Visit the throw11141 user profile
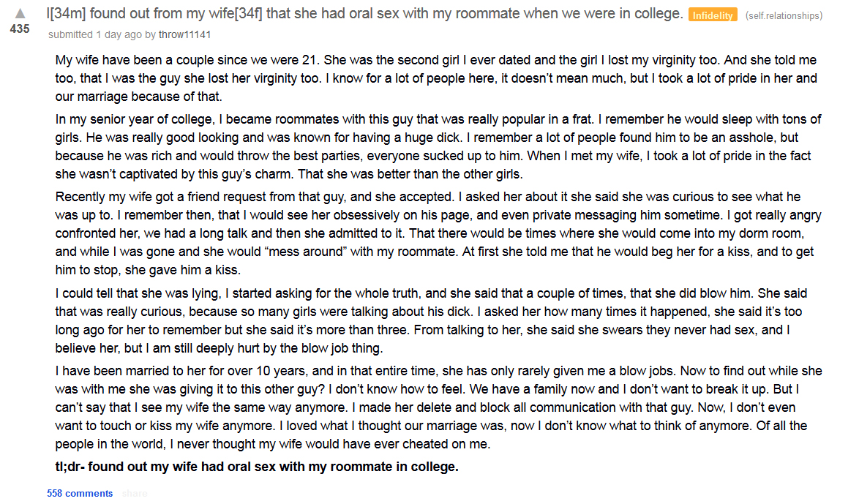Screen dimensions: 859x504 point(184,34)
